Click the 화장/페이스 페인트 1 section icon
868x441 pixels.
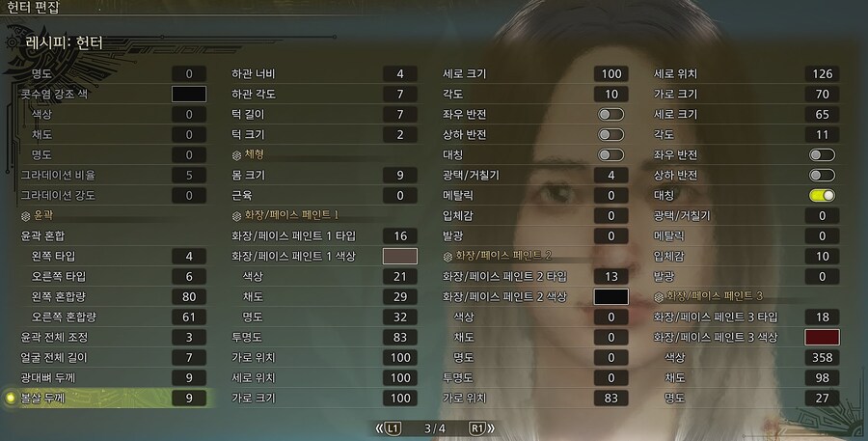236,216
